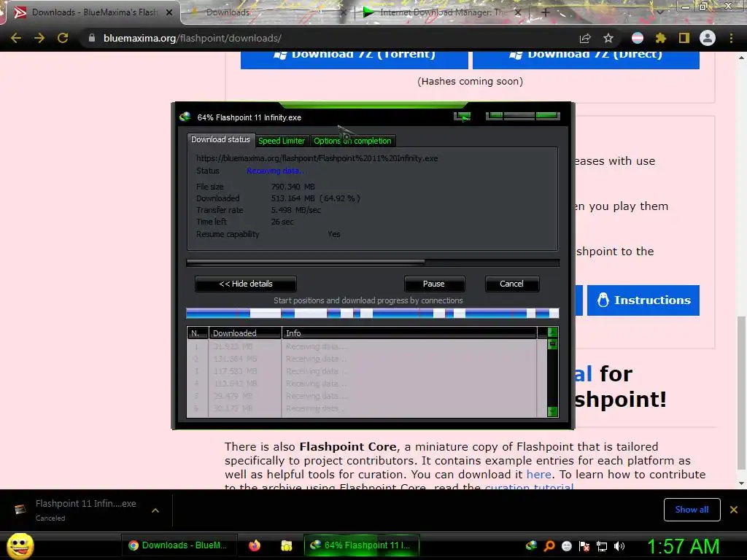This screenshot has height=560, width=747.
Task: Click the 'Receiving data...' status text
Action: [276, 171]
